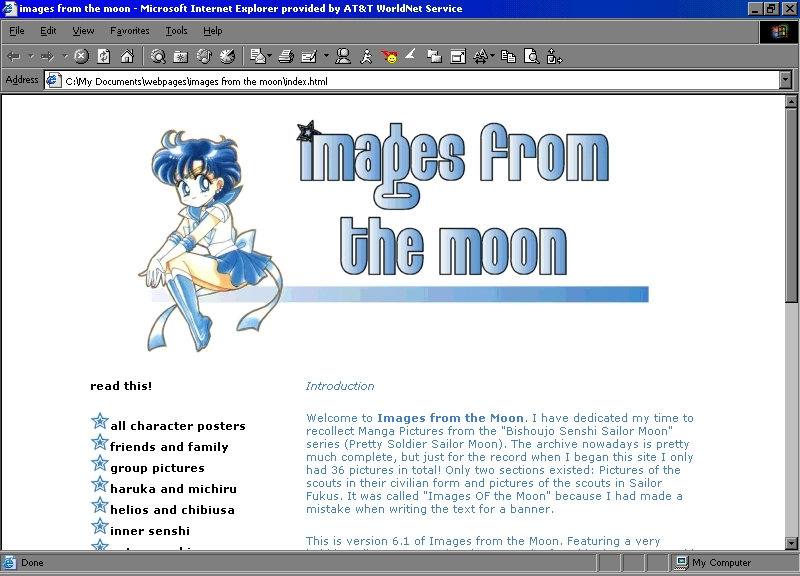Click the 'Done' status bar text

point(32,562)
